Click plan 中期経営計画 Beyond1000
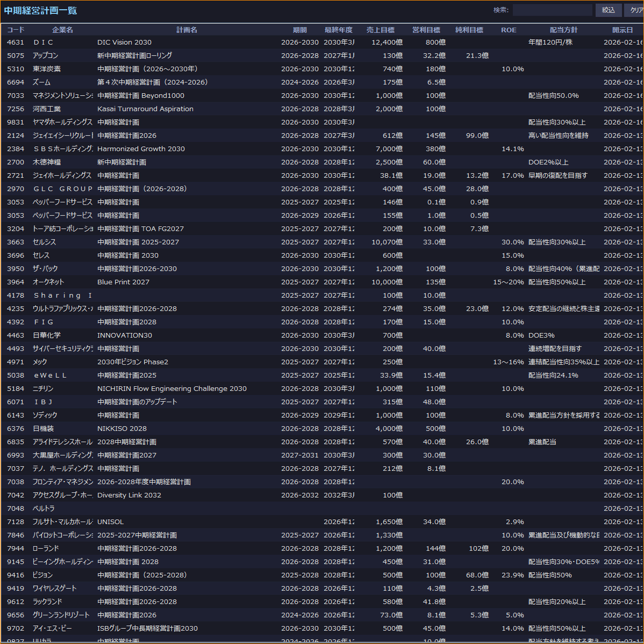 [x=140, y=95]
